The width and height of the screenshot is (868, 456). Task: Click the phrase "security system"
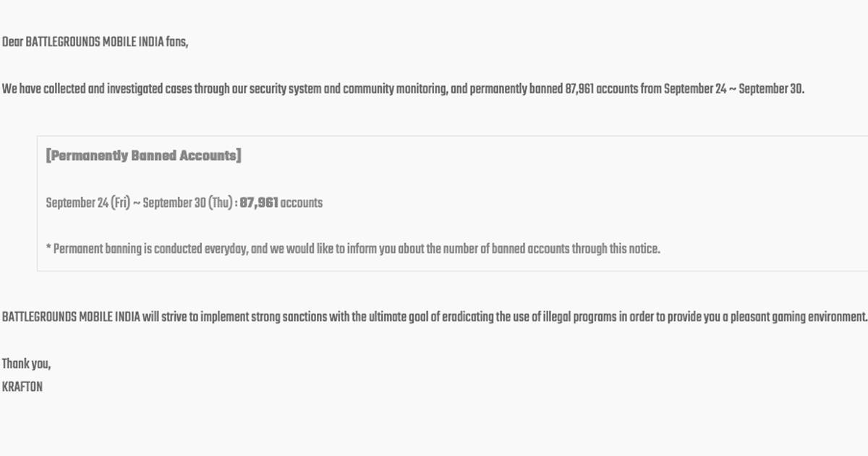[x=285, y=90]
